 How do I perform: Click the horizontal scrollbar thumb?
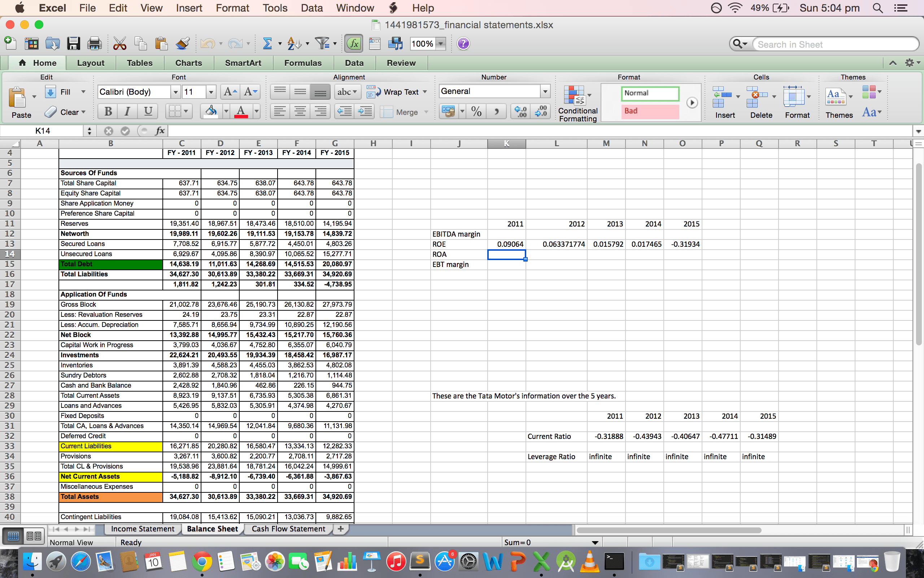coord(668,530)
